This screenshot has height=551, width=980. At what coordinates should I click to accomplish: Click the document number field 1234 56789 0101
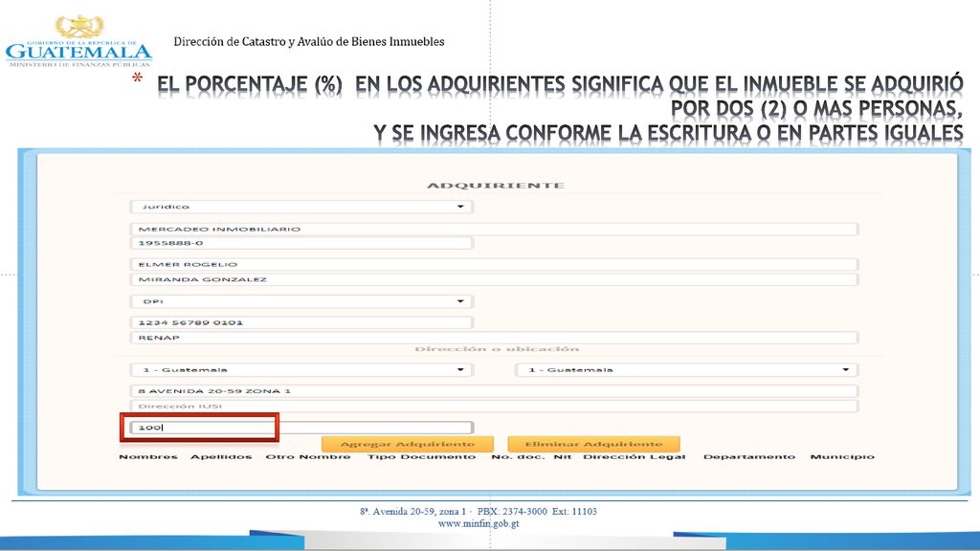tap(301, 322)
